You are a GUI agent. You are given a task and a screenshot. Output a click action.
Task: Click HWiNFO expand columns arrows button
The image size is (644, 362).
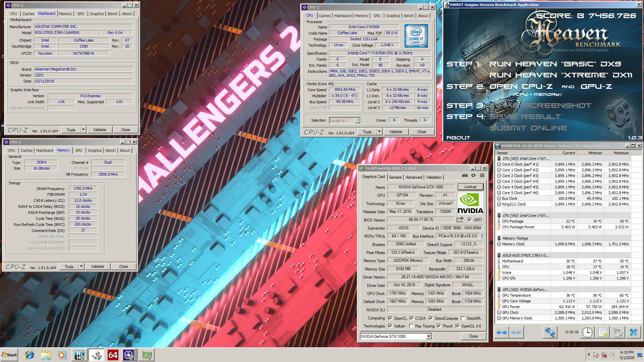tap(501, 333)
